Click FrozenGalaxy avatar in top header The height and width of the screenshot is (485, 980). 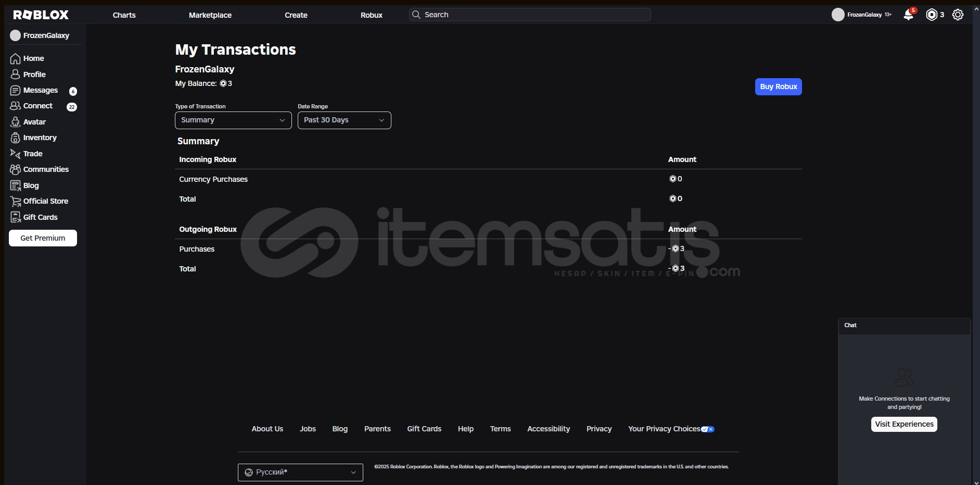[x=838, y=15]
